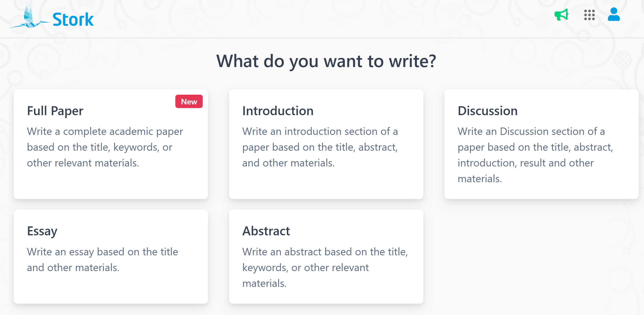Screen dimensions: 644x315
Task: Click the Essay card heading
Action: (x=42, y=231)
